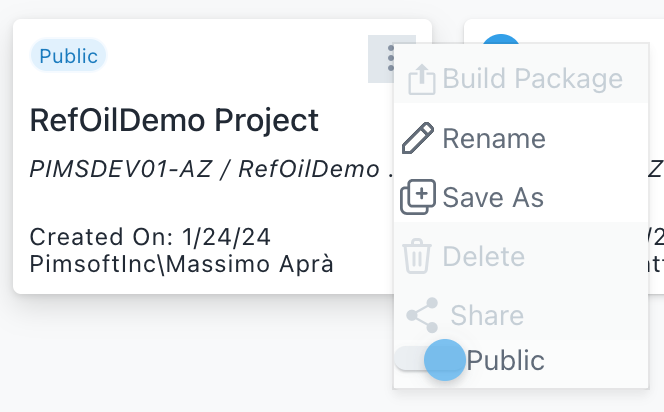Screen dimensions: 664x412
Task: Click the Build Package upload icon
Action: tap(421, 79)
